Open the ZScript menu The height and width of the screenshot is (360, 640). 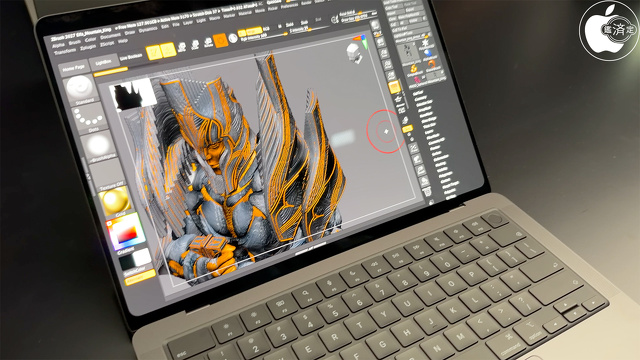[107, 44]
